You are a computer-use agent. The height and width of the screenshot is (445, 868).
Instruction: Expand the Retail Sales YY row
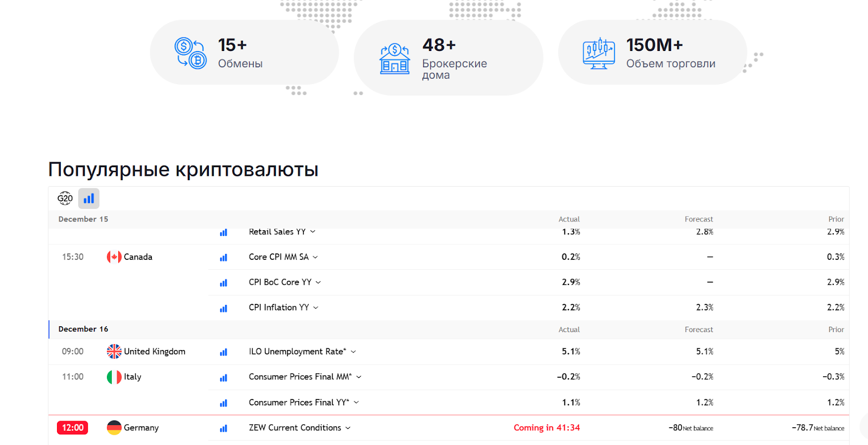[313, 232]
